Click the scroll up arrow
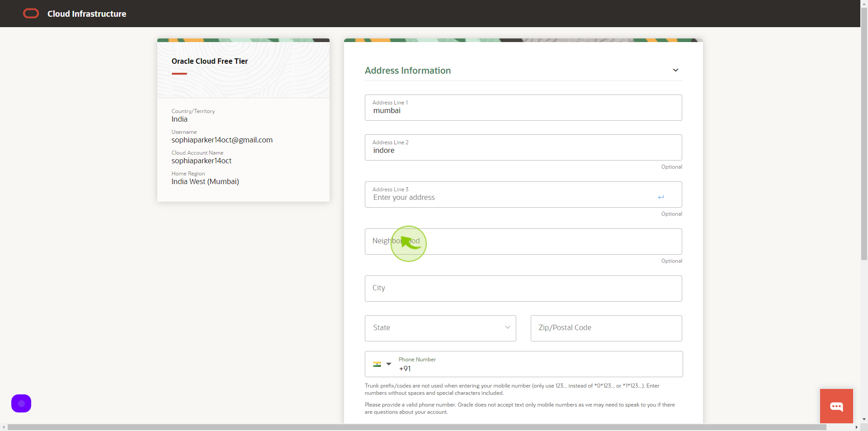Image resolution: width=868 pixels, height=431 pixels. coord(864,3)
